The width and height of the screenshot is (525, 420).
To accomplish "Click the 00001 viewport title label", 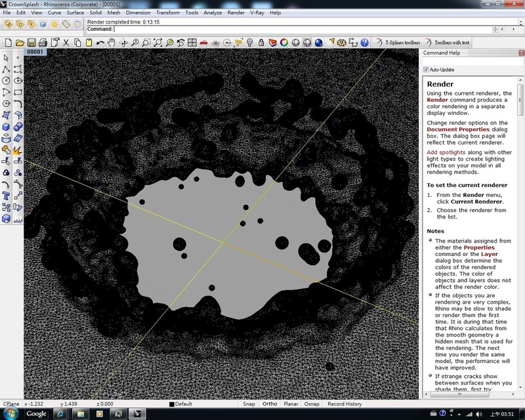I will [35, 52].
